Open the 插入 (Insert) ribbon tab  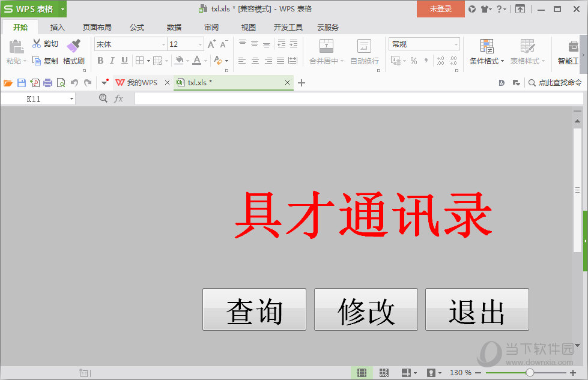(x=58, y=27)
